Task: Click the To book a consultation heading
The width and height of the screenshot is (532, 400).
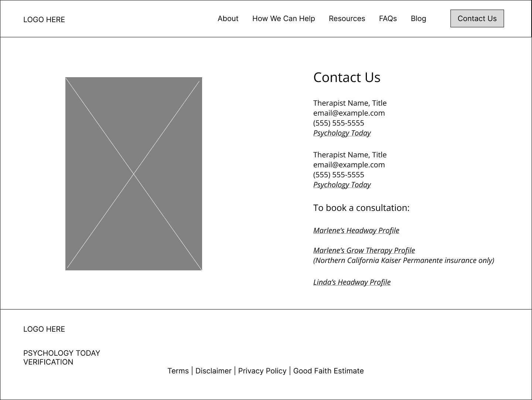Action: 361,208
